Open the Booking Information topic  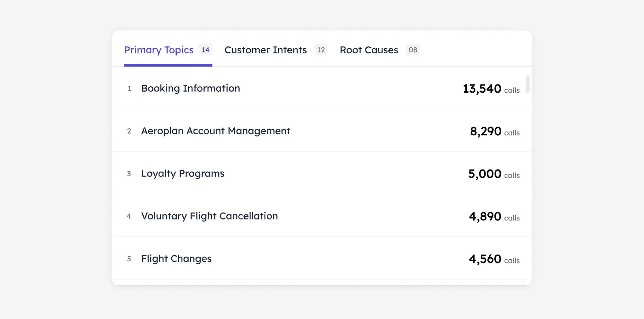click(x=191, y=89)
